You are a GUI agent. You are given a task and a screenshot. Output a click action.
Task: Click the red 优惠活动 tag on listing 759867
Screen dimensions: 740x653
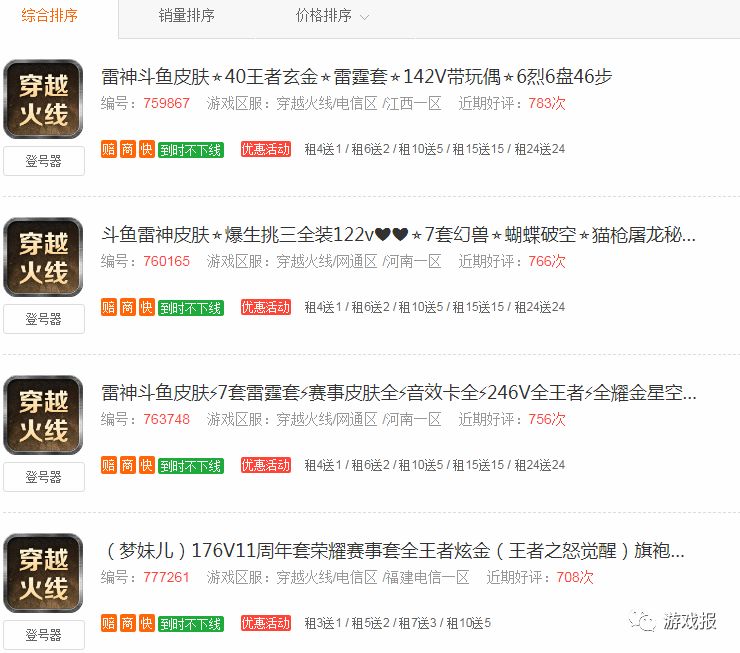tap(266, 150)
